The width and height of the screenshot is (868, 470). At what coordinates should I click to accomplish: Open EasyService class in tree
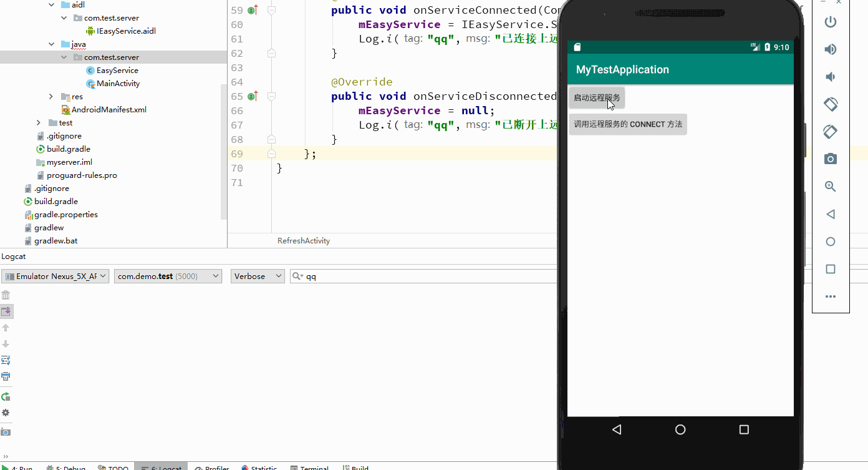[x=112, y=70]
